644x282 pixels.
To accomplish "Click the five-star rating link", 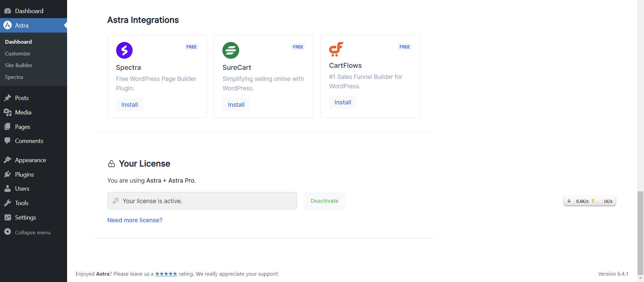I will point(166,274).
